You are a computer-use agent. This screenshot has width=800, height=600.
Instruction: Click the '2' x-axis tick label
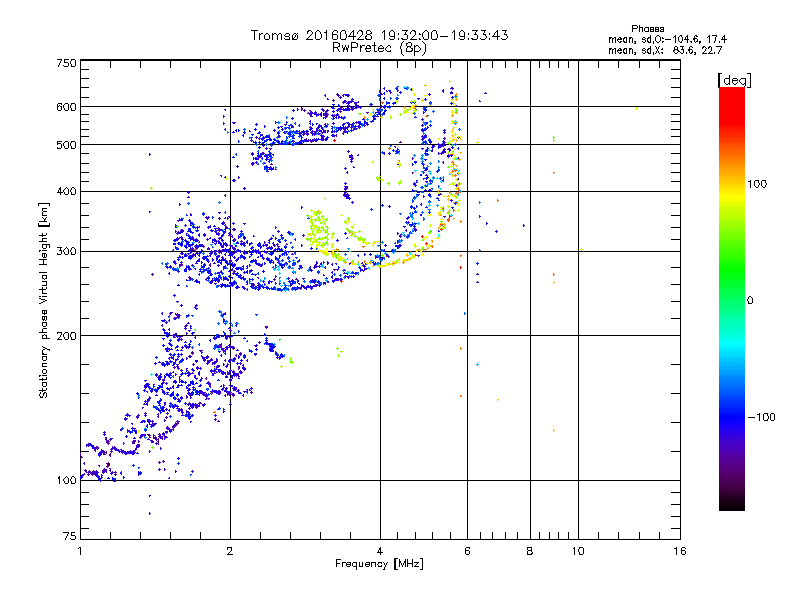click(230, 551)
